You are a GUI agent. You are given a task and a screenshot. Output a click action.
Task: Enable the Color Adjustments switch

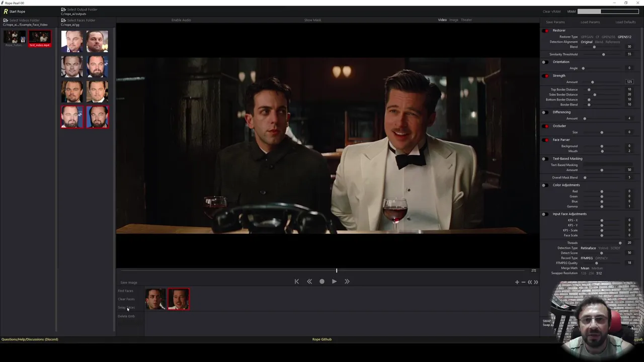[546, 185]
